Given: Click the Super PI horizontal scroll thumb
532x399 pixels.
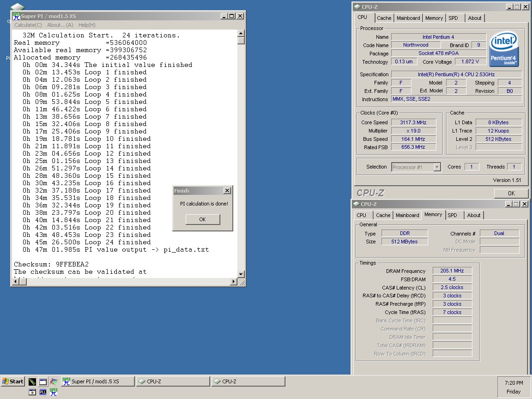Looking at the screenshot, I should pos(23,282).
